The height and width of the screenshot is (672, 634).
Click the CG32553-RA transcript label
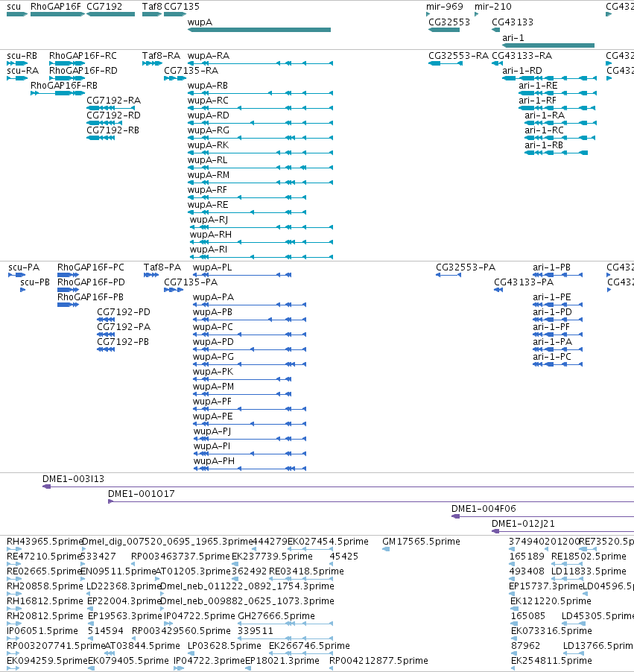point(459,56)
